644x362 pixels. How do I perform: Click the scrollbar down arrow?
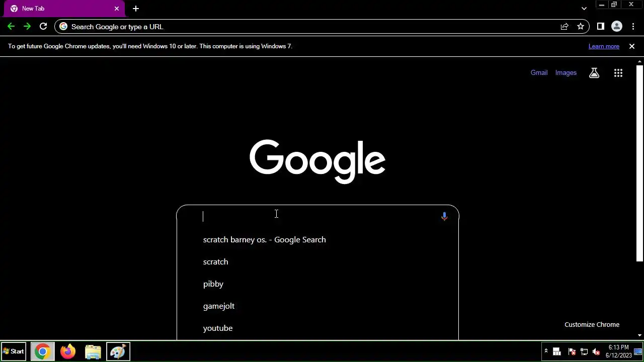[x=639, y=335]
